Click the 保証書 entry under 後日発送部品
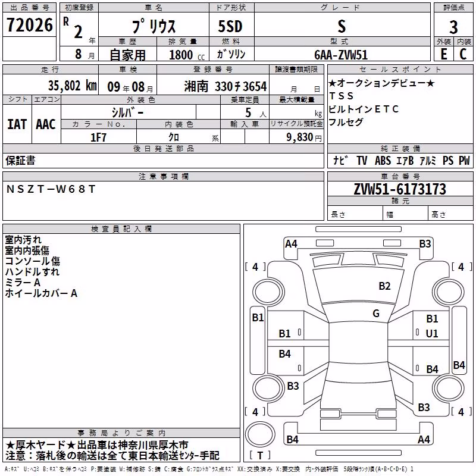The height and width of the screenshot is (476, 476). (20, 160)
